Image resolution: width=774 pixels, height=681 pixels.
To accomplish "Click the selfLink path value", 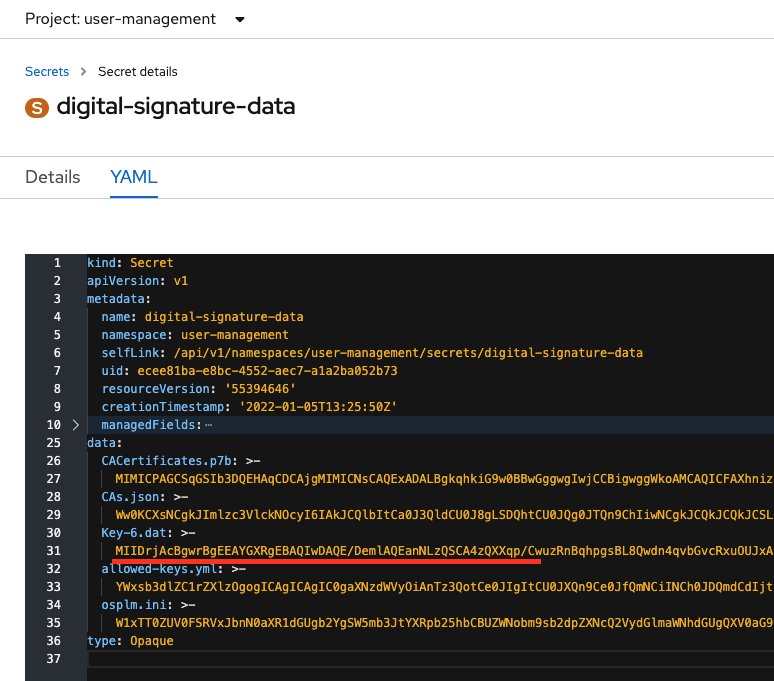I will coord(408,353).
